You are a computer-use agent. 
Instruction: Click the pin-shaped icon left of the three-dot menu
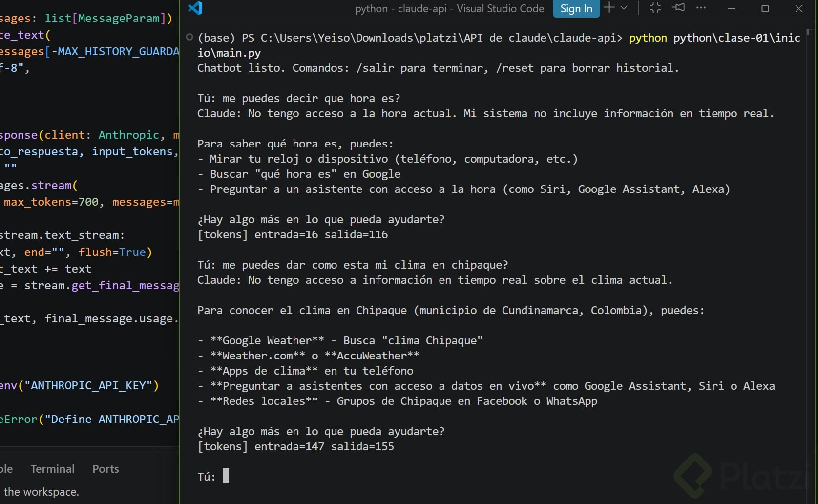click(x=678, y=8)
